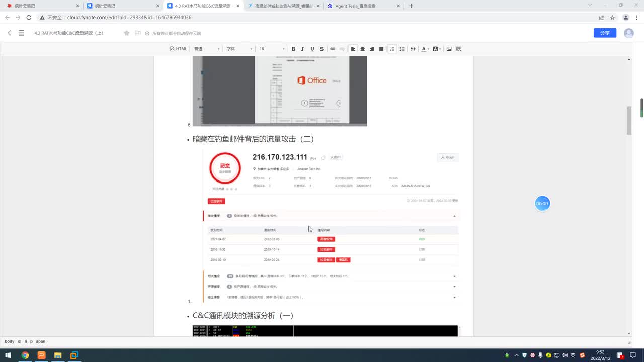Justify text alignment

tap(381, 49)
